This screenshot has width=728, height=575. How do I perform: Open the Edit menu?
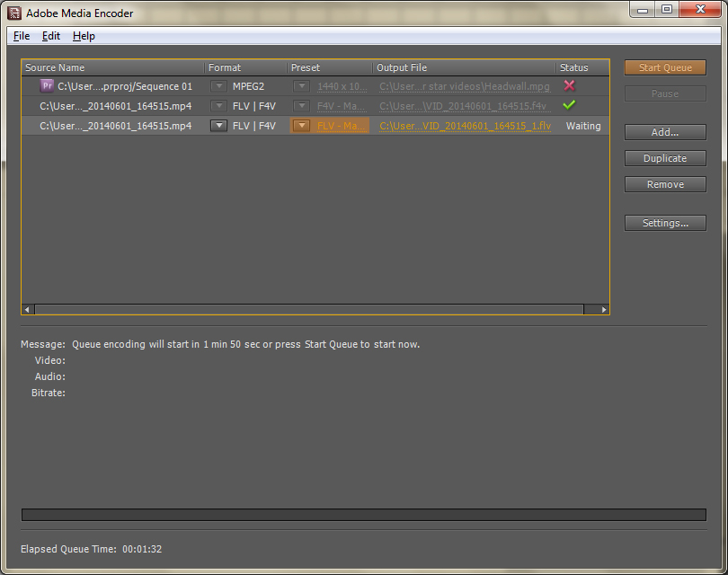[50, 36]
